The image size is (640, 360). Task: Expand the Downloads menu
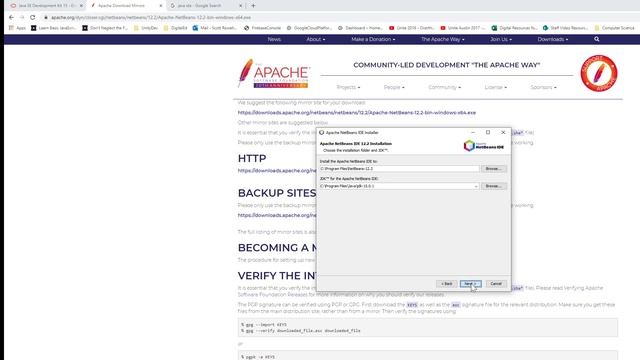click(553, 40)
